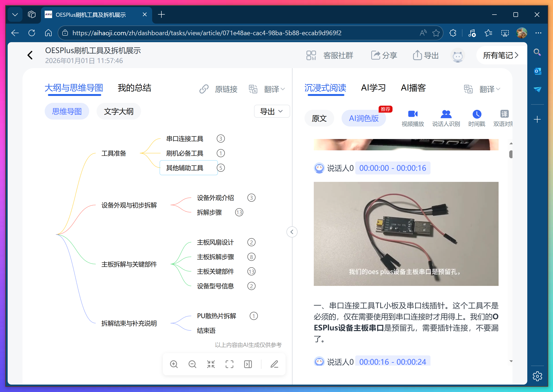This screenshot has height=392, width=553.
Task: Select 设备外观与初步拆解 node
Action: click(x=129, y=205)
